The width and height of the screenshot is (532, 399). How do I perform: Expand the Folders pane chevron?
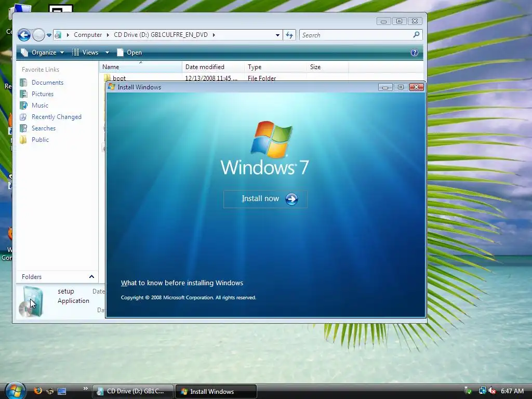pyautogui.click(x=91, y=277)
